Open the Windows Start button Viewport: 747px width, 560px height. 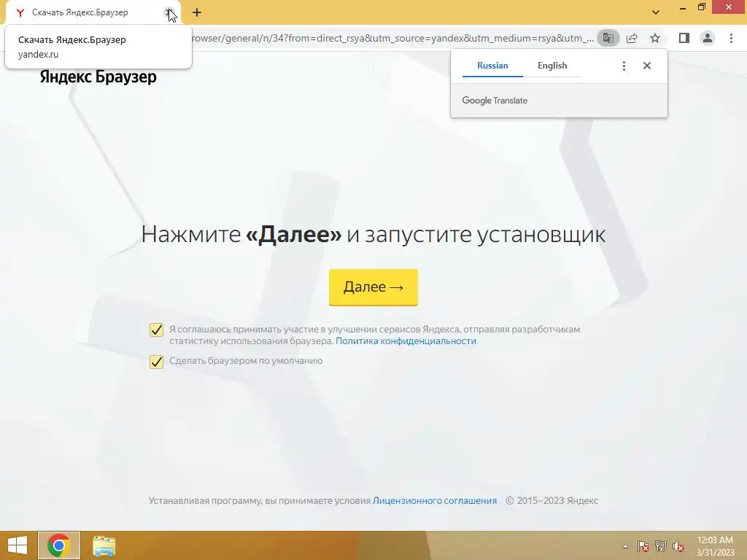pos(18,545)
